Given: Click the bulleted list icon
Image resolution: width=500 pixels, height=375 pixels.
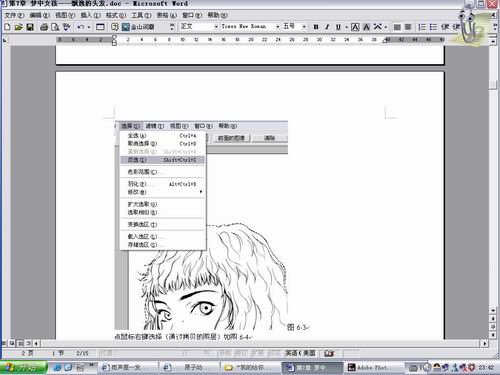Looking at the screenshot, I should [433, 27].
